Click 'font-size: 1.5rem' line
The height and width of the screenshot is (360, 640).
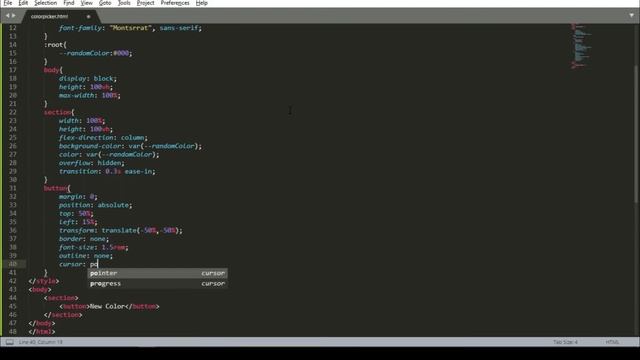(93, 247)
